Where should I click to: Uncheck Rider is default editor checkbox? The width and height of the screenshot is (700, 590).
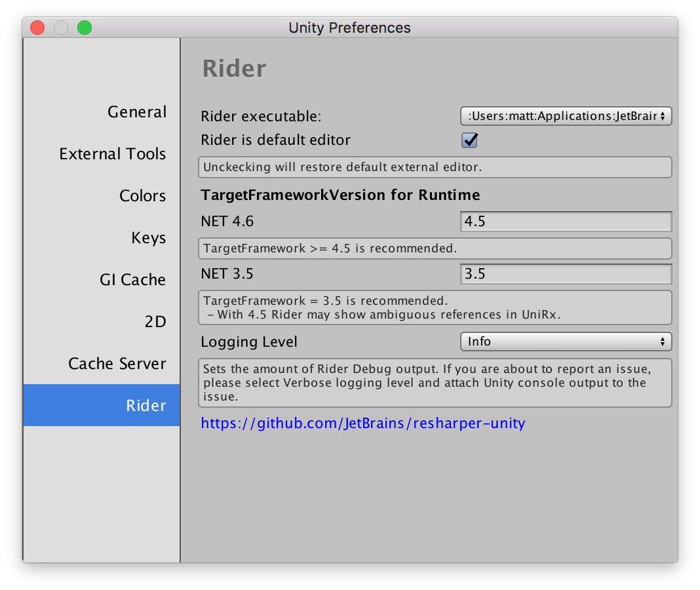[469, 140]
